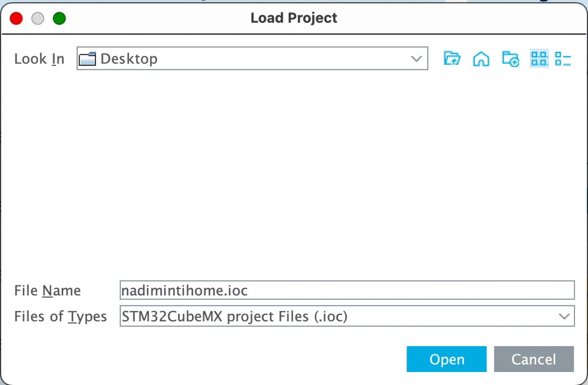Switch to Details view
Screen dimensions: 588x385
click(563, 59)
